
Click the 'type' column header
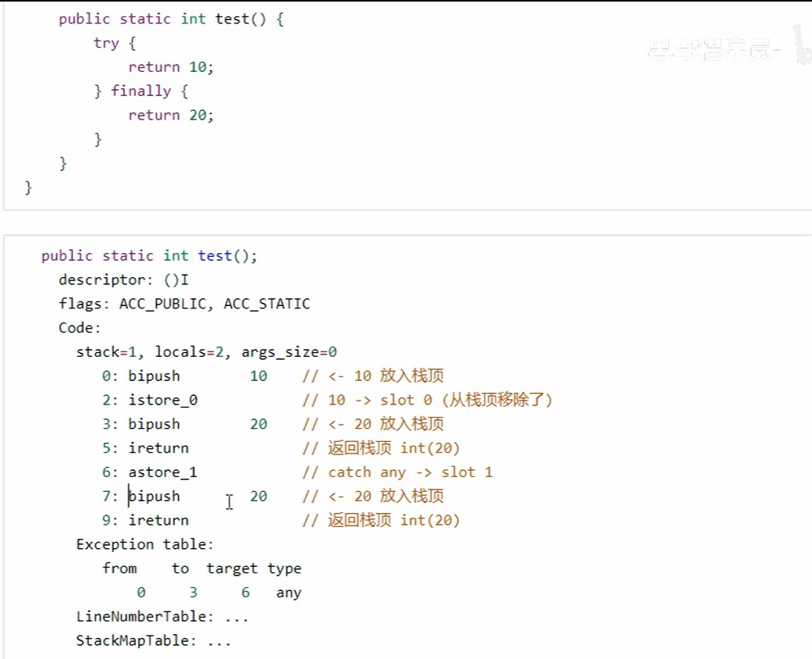(x=284, y=569)
